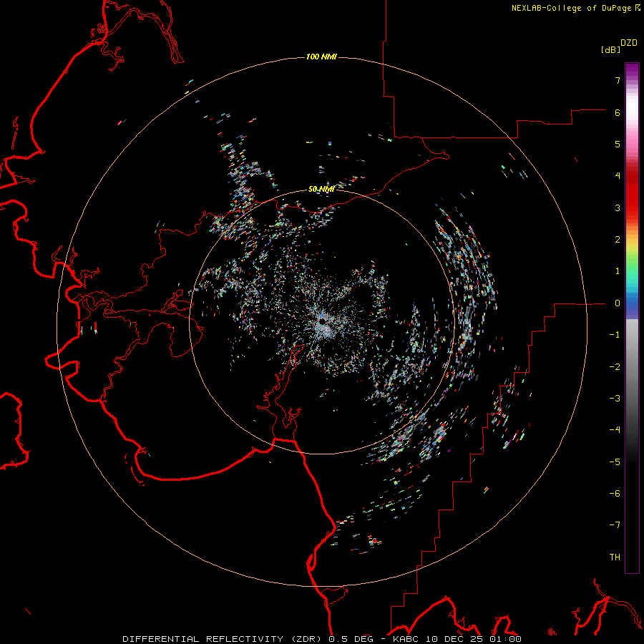The height and width of the screenshot is (644, 644).
Task: Click the 7 value on color scale
Action: click(618, 80)
